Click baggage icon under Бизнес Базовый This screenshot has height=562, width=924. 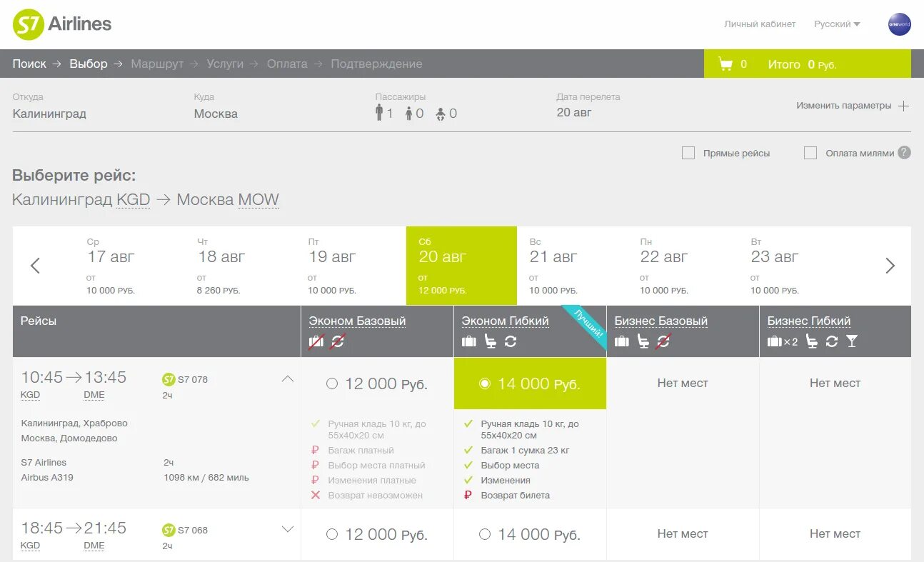622,341
